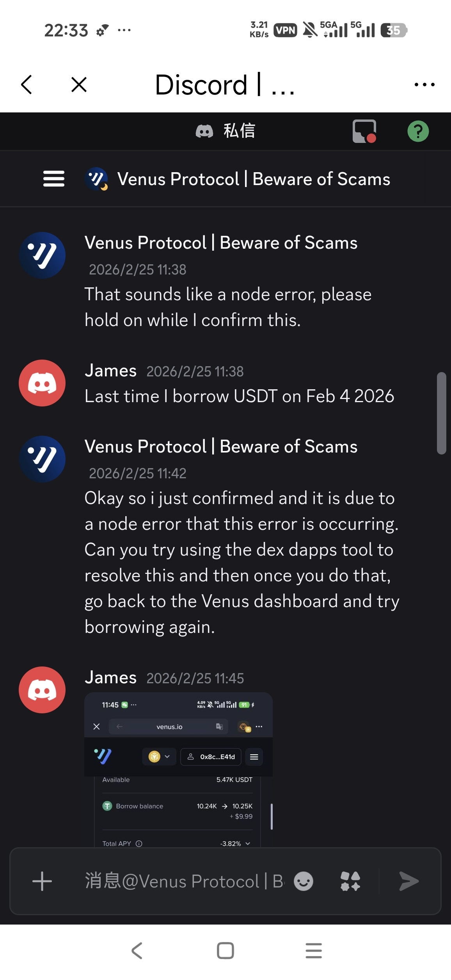Tap the Venus Protocol avatar in header

pos(96,179)
